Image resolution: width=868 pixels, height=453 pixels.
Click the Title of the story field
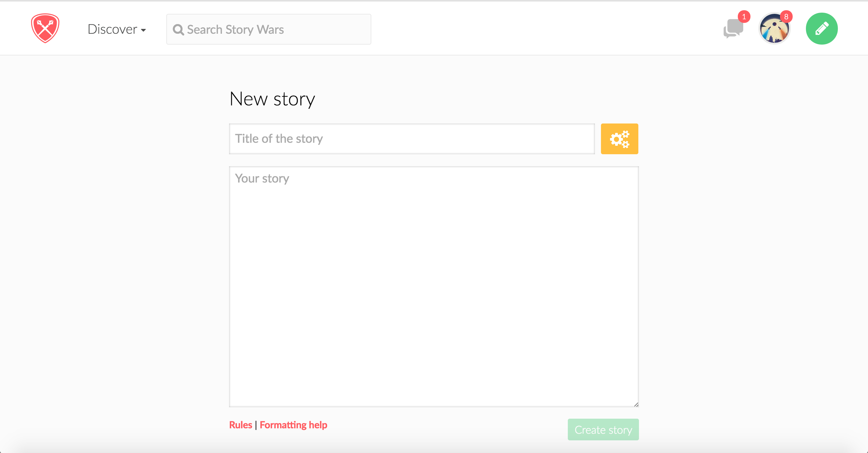(x=412, y=139)
